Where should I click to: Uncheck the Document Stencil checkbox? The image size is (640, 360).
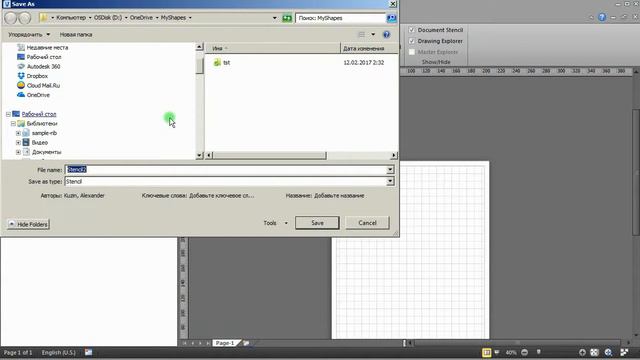[411, 30]
